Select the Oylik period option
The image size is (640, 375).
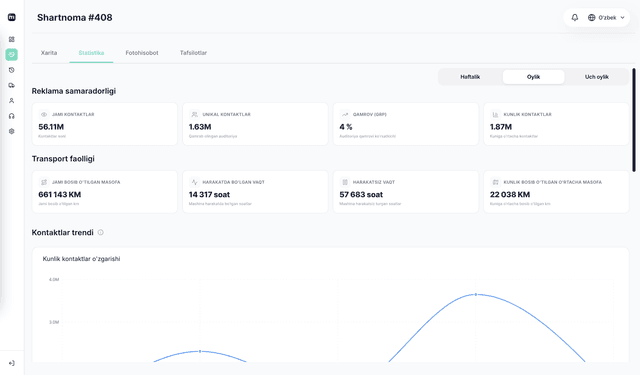tap(533, 77)
